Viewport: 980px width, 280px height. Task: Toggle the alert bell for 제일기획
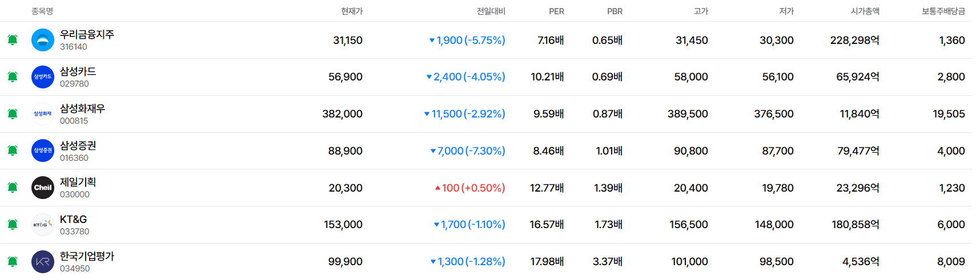click(x=13, y=188)
